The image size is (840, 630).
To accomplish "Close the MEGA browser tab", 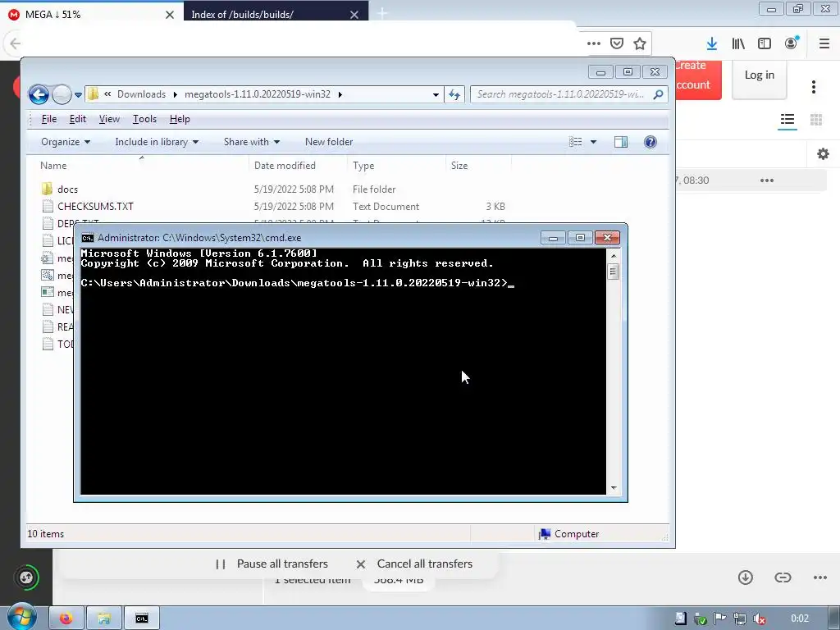I will coord(170,15).
